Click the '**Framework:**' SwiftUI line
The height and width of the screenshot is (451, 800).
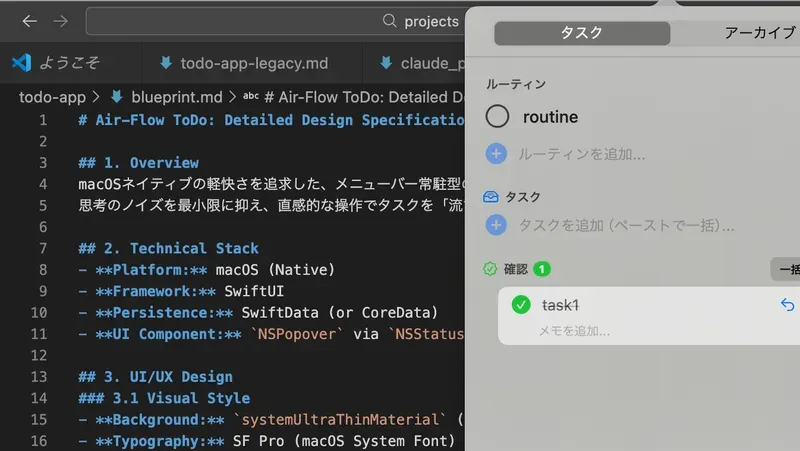coord(181,291)
